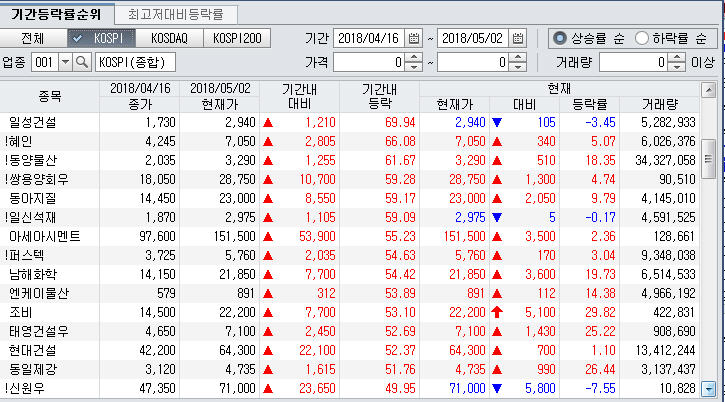
Task: Select stock row 엔케이물산
Action: (350, 293)
